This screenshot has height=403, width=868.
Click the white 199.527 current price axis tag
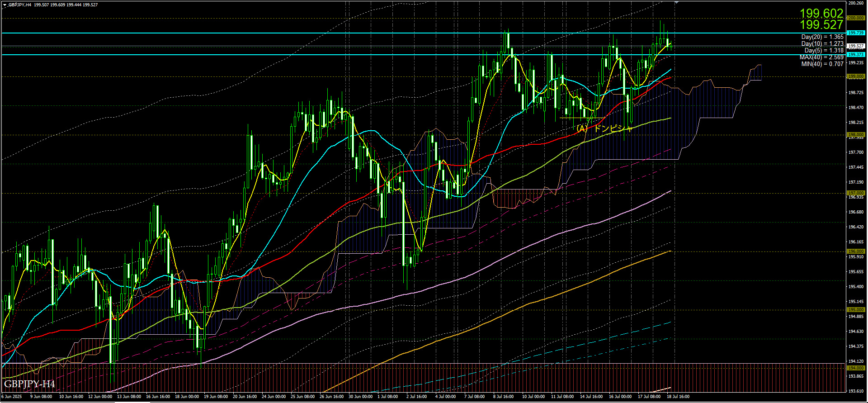pyautogui.click(x=855, y=46)
